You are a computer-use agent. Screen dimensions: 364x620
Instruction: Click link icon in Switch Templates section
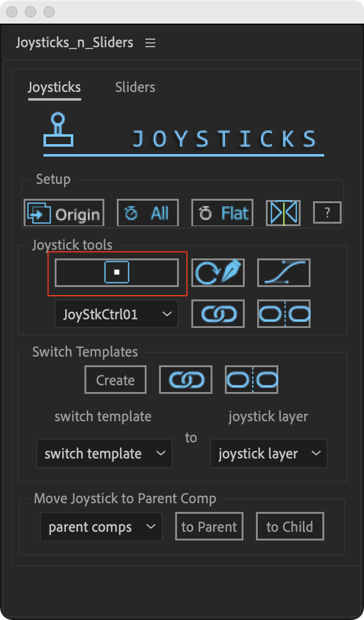(x=186, y=380)
